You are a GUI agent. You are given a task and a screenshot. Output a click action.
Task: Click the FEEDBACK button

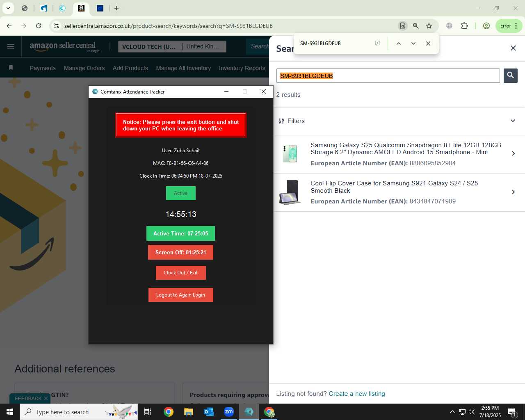pyautogui.click(x=28, y=399)
